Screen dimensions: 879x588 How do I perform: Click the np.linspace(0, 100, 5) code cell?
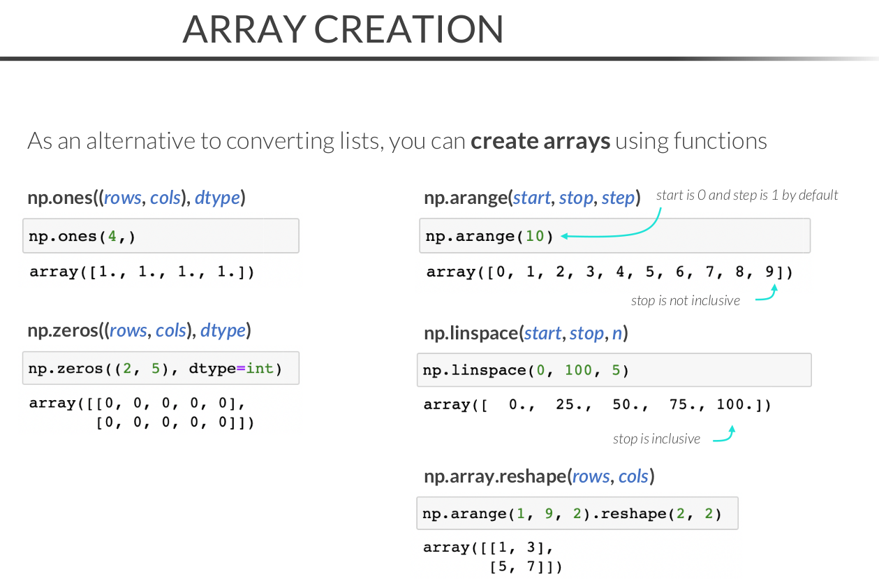[x=614, y=370]
